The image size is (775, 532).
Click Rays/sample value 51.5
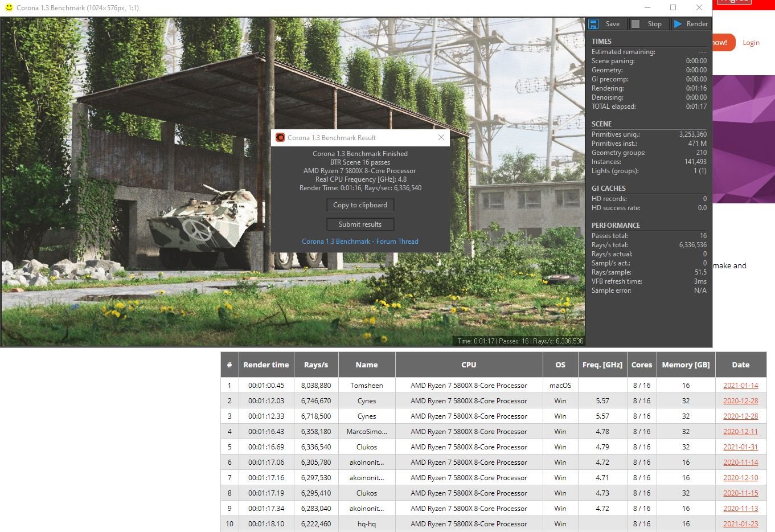pyautogui.click(x=700, y=272)
